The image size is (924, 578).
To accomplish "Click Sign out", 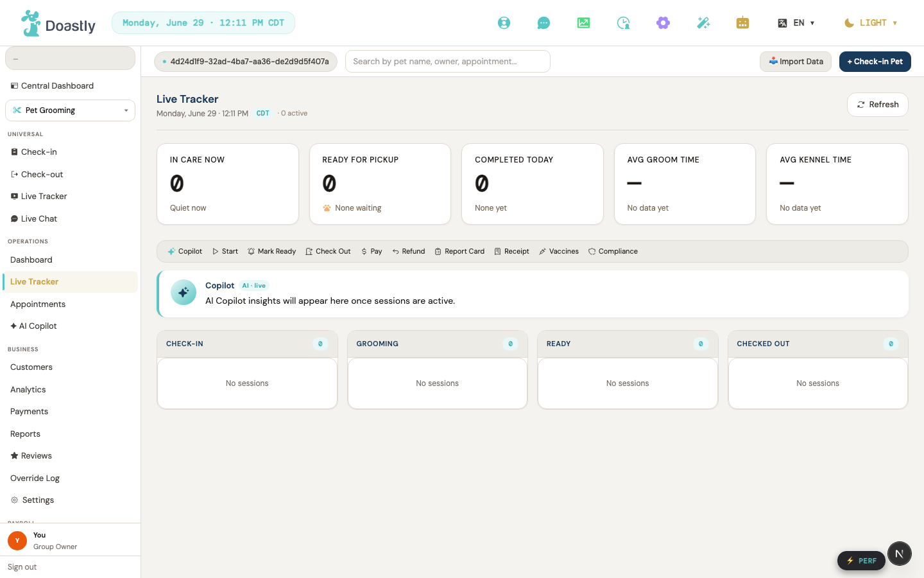I will point(22,567).
